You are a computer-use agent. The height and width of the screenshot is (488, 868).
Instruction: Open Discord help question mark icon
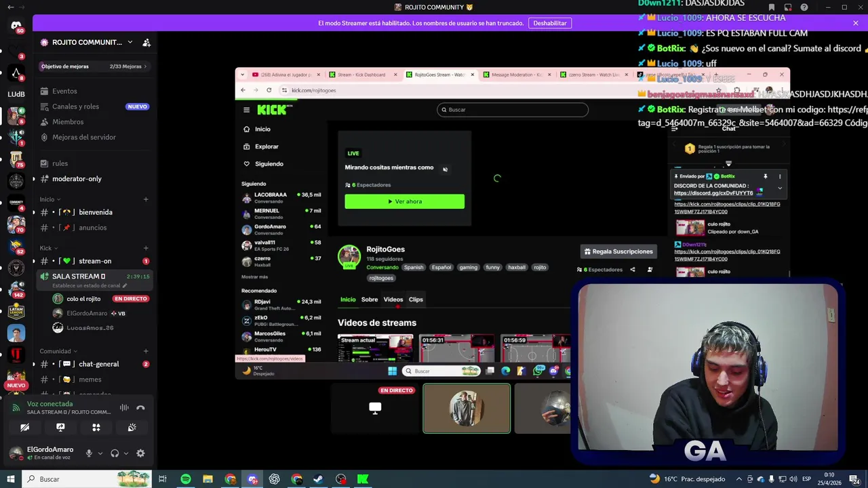pyautogui.click(x=804, y=7)
